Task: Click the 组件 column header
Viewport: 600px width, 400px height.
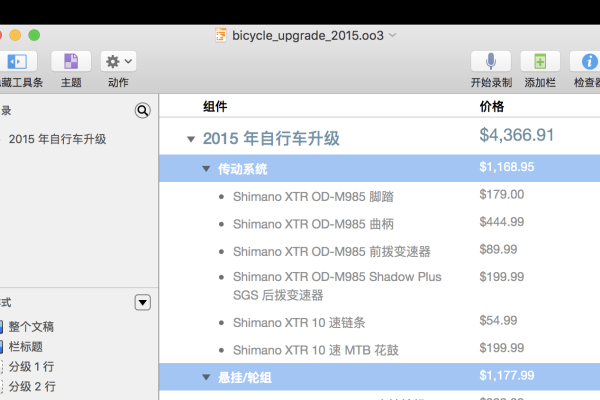Action: pos(215,106)
